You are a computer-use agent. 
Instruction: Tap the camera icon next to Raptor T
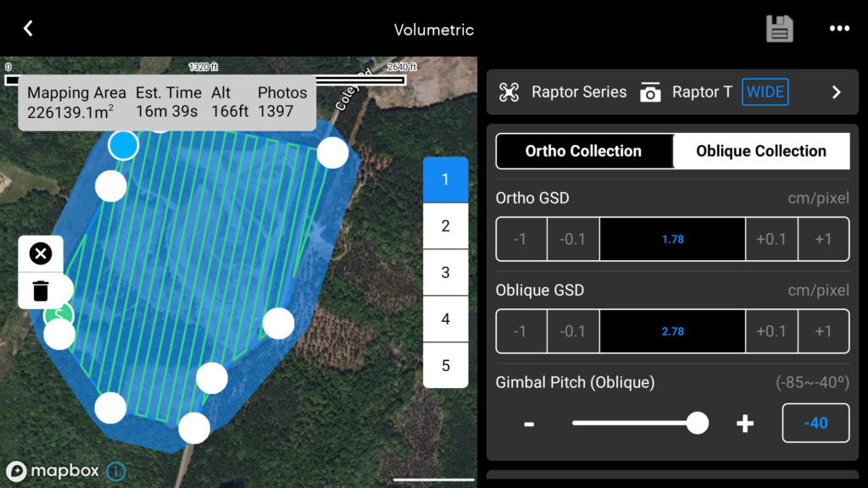tap(652, 91)
